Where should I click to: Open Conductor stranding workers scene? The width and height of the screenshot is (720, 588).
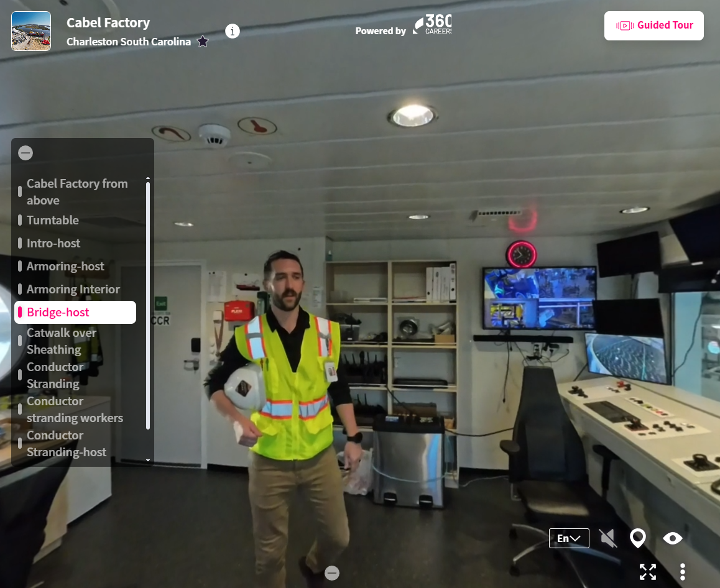pyautogui.click(x=75, y=410)
